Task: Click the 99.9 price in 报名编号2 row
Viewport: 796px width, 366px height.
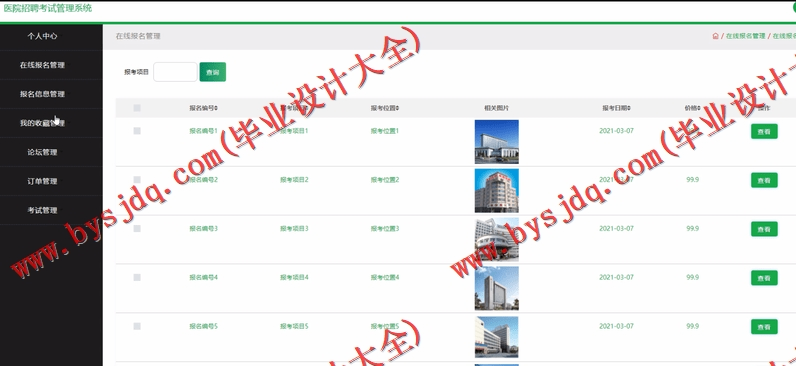Action: (x=692, y=180)
